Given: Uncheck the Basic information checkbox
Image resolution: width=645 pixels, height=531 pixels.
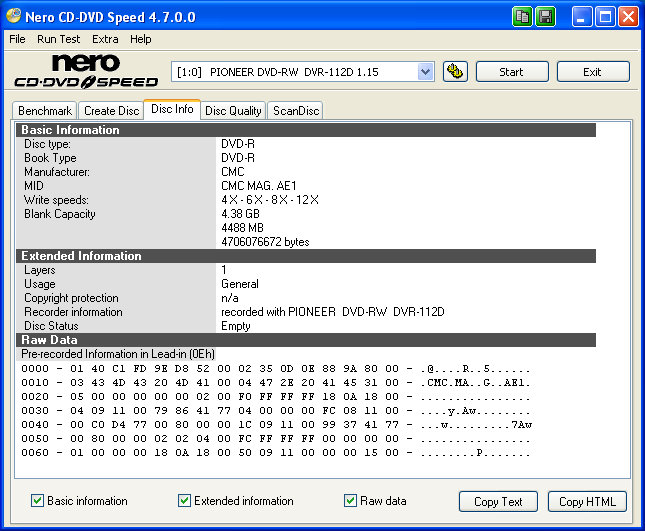Looking at the screenshot, I should (x=38, y=501).
